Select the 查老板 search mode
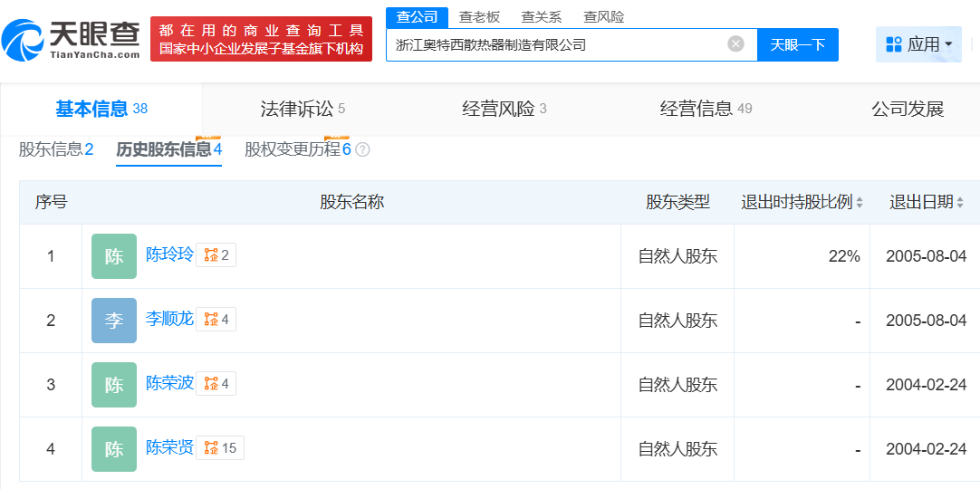980x489 pixels. [479, 17]
